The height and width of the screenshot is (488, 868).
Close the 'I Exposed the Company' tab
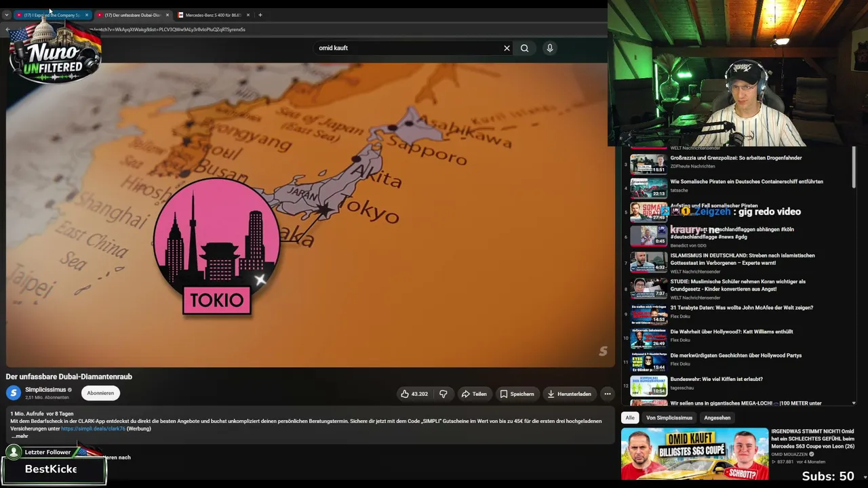coord(87,15)
